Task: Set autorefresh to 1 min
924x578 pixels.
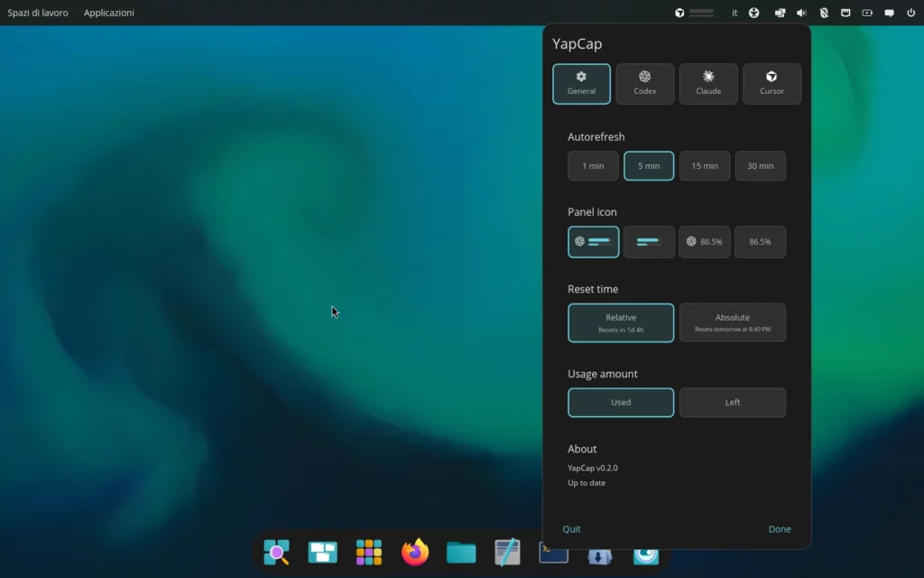Action: (x=593, y=166)
